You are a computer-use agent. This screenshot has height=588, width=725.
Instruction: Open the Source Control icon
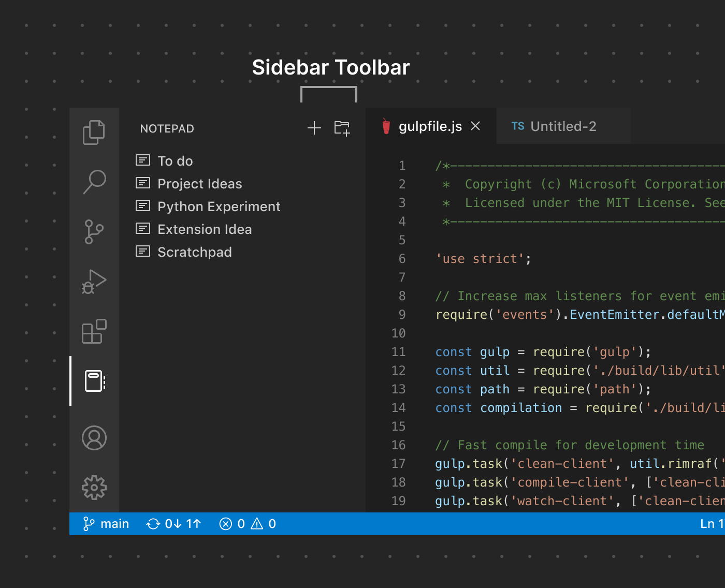point(94,231)
